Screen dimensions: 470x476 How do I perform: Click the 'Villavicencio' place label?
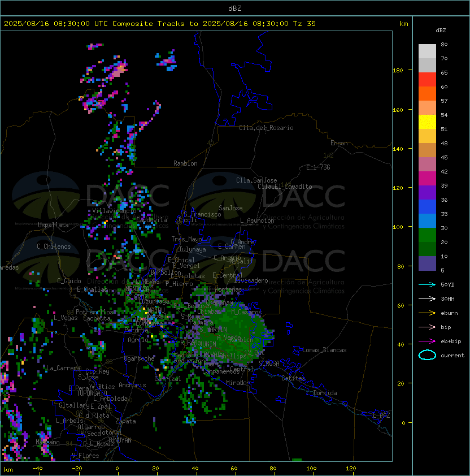point(114,211)
